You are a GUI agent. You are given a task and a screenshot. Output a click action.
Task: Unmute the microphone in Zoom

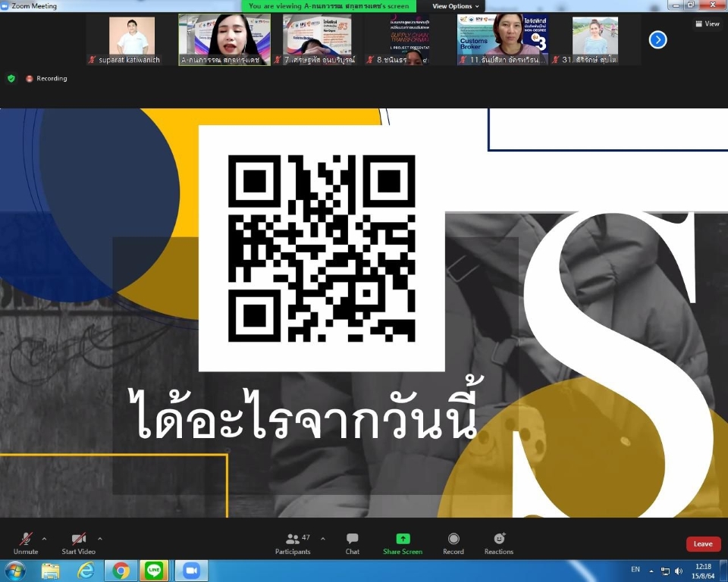26,543
